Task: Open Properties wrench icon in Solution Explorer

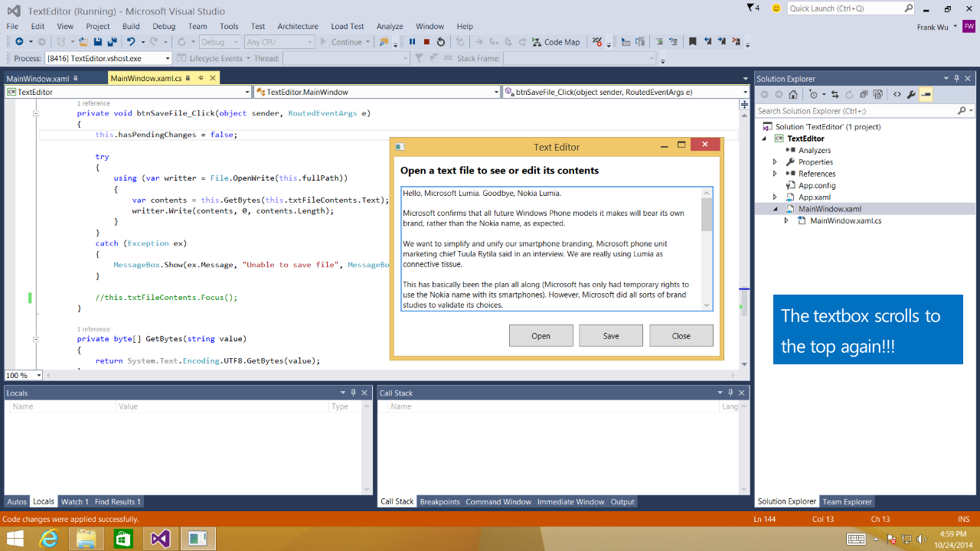Action: click(911, 95)
